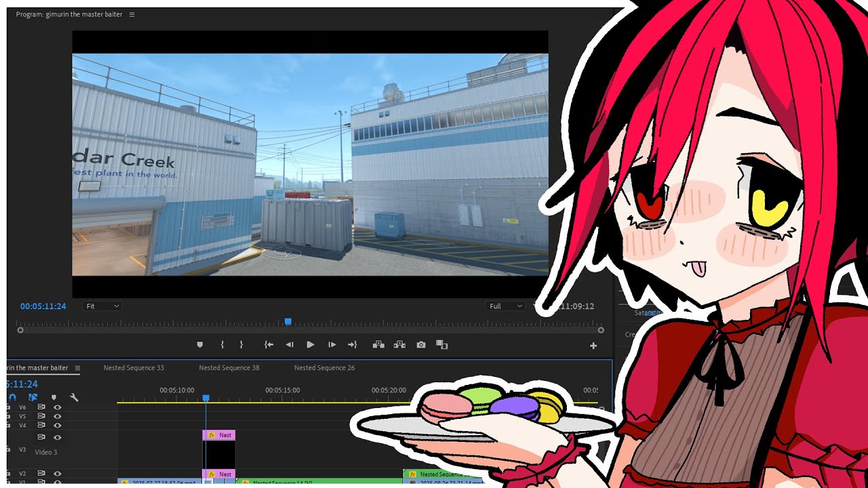The height and width of the screenshot is (488, 868).
Task: Click the V2 track label
Action: 22,474
